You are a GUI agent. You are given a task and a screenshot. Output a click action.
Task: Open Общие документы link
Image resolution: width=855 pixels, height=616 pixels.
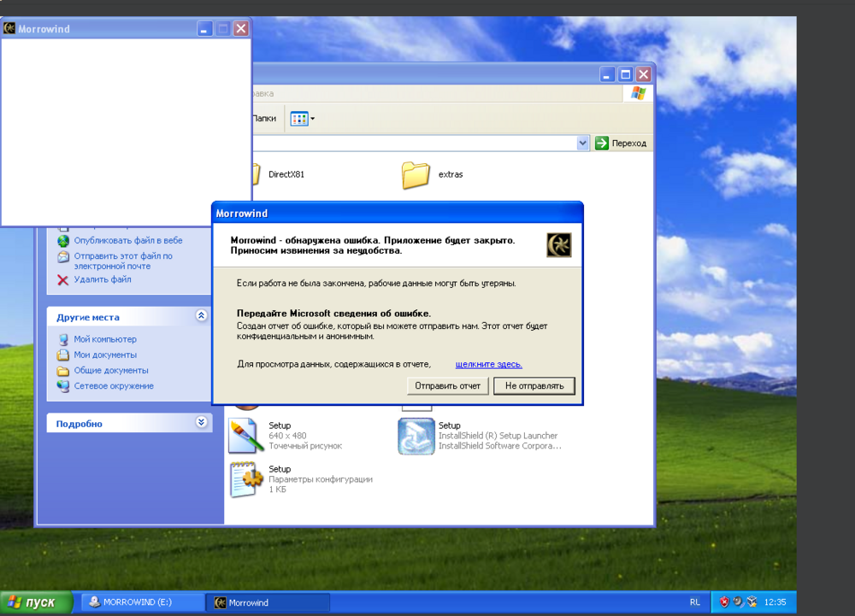[x=111, y=370]
